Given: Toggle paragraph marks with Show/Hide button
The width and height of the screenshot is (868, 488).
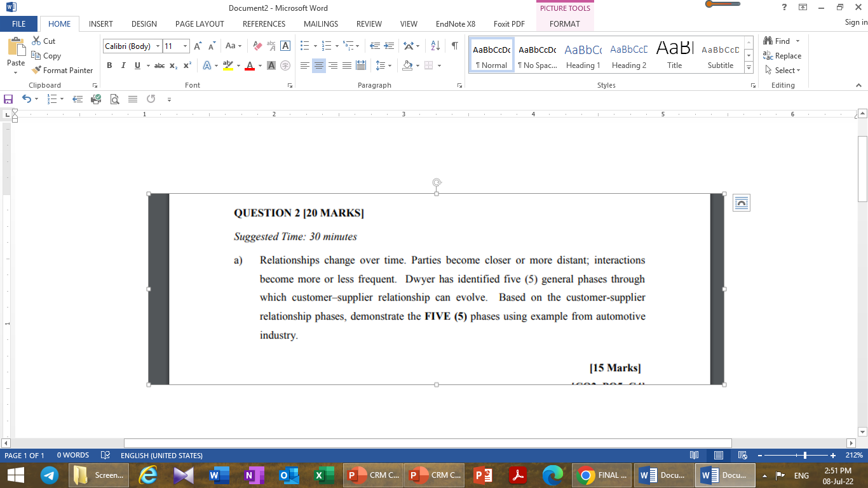Looking at the screenshot, I should 453,45.
